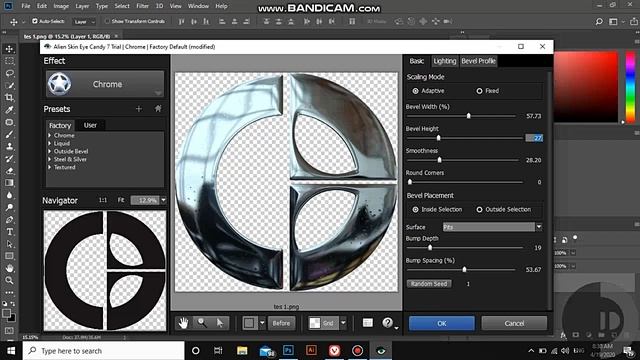The width and height of the screenshot is (640, 360).
Task: Click the Bandicam record icon in taskbar
Action: click(358, 351)
